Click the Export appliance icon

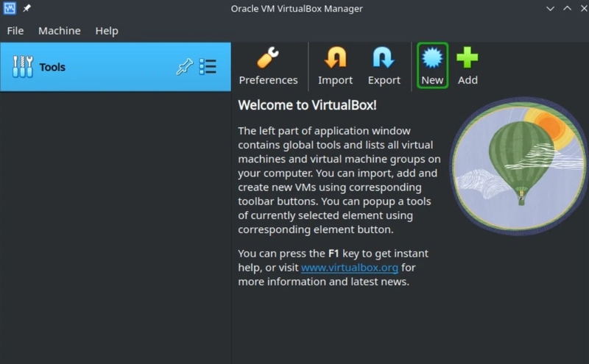384,66
